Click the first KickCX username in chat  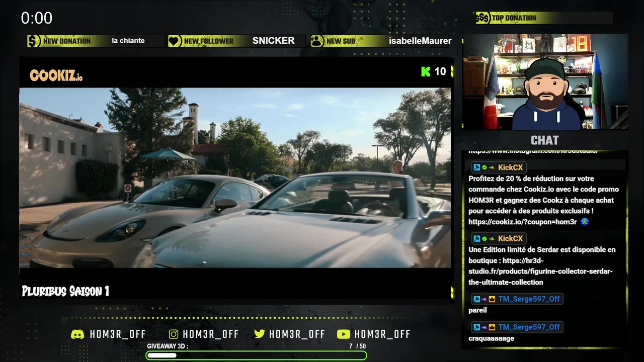(x=510, y=167)
